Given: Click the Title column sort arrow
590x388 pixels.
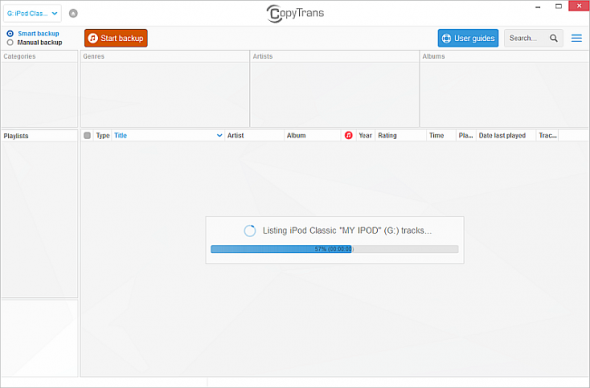Looking at the screenshot, I should click(219, 135).
